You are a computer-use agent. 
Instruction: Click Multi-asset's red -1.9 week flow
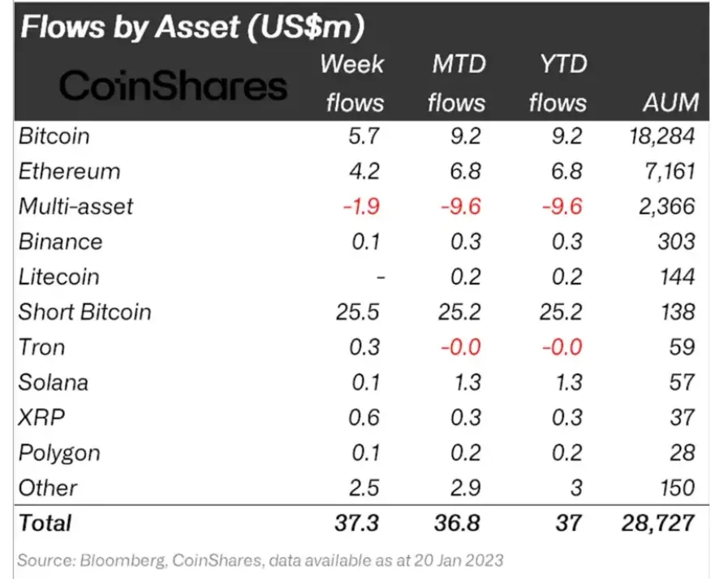pos(363,207)
